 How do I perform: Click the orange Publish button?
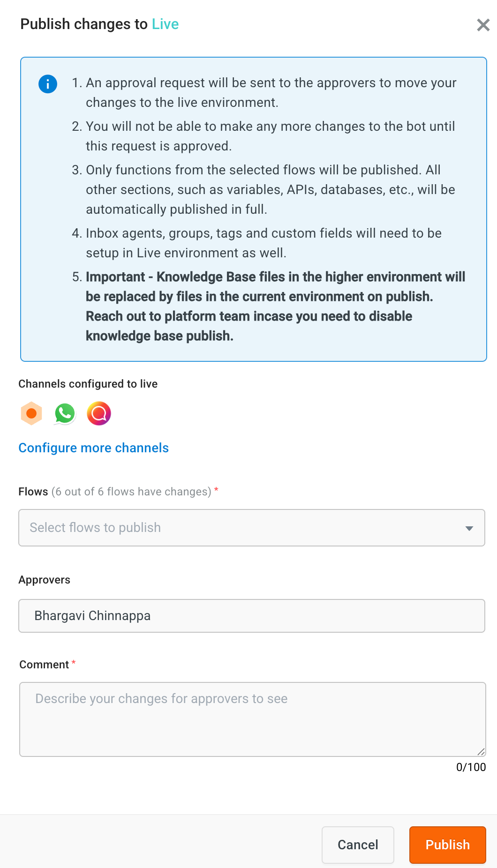tap(447, 845)
